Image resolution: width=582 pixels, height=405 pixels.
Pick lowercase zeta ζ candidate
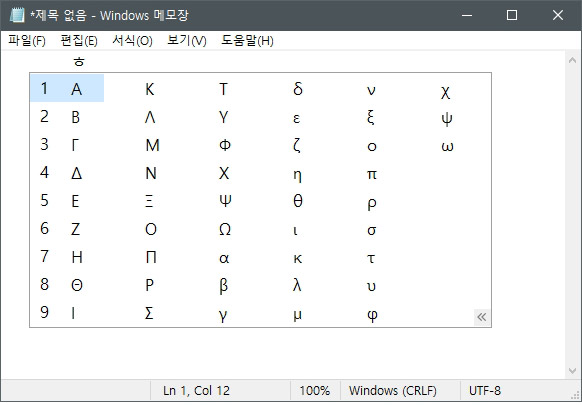click(x=297, y=146)
